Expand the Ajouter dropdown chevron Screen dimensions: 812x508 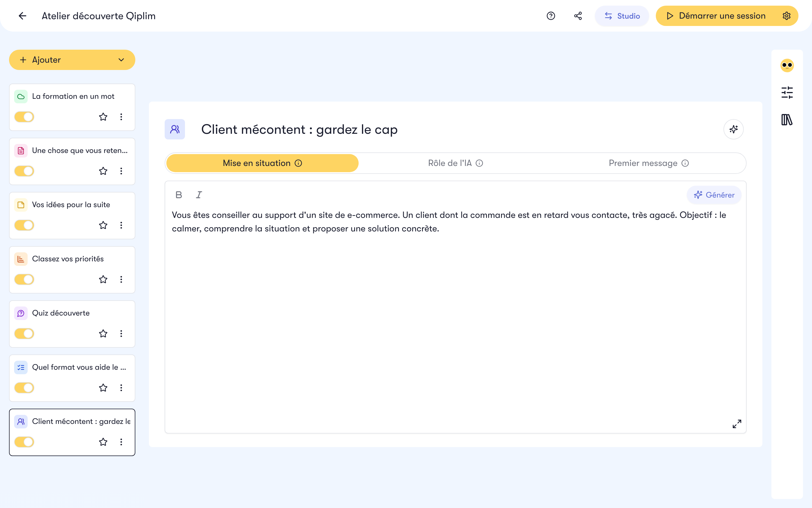pyautogui.click(x=121, y=60)
